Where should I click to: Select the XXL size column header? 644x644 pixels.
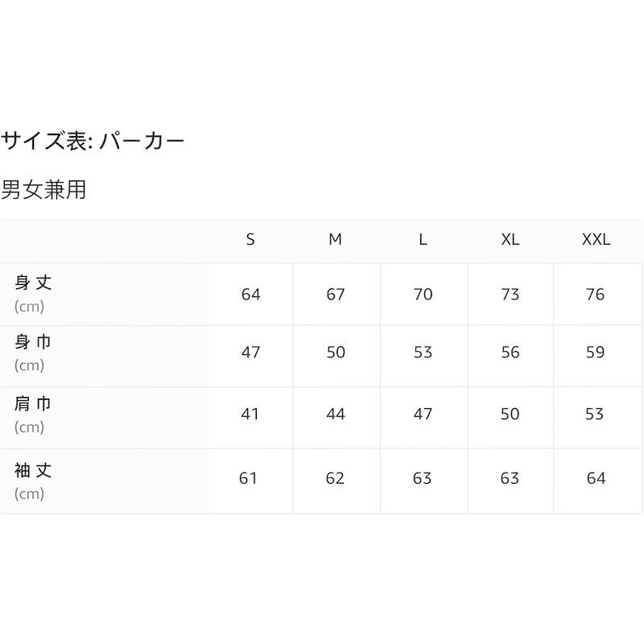596,240
